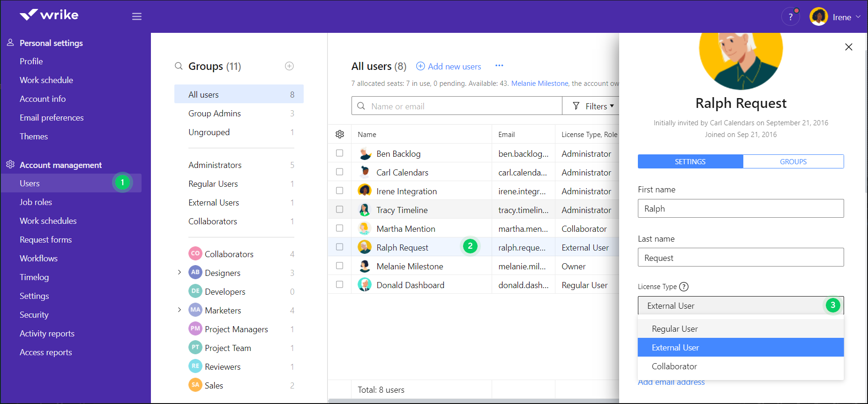This screenshot has height=404, width=868.
Task: Click the DE Developers group badge
Action: pyautogui.click(x=195, y=291)
